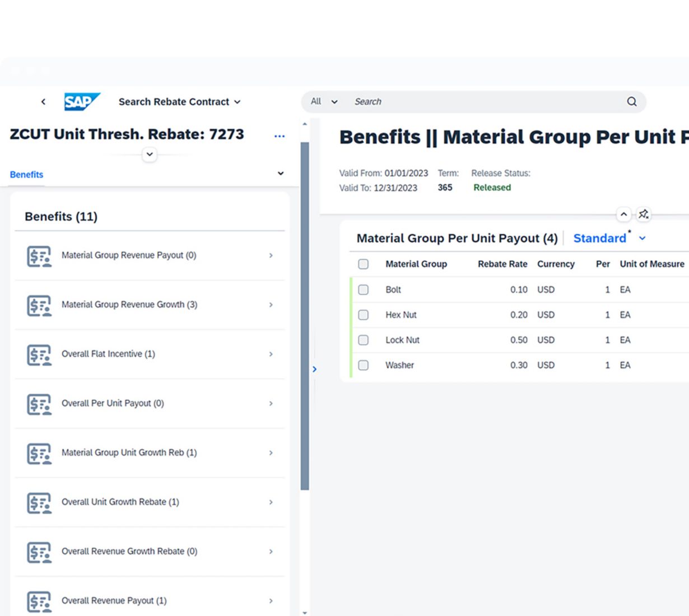
Task: Collapse the page header with up-arrow button
Action: [x=623, y=214]
